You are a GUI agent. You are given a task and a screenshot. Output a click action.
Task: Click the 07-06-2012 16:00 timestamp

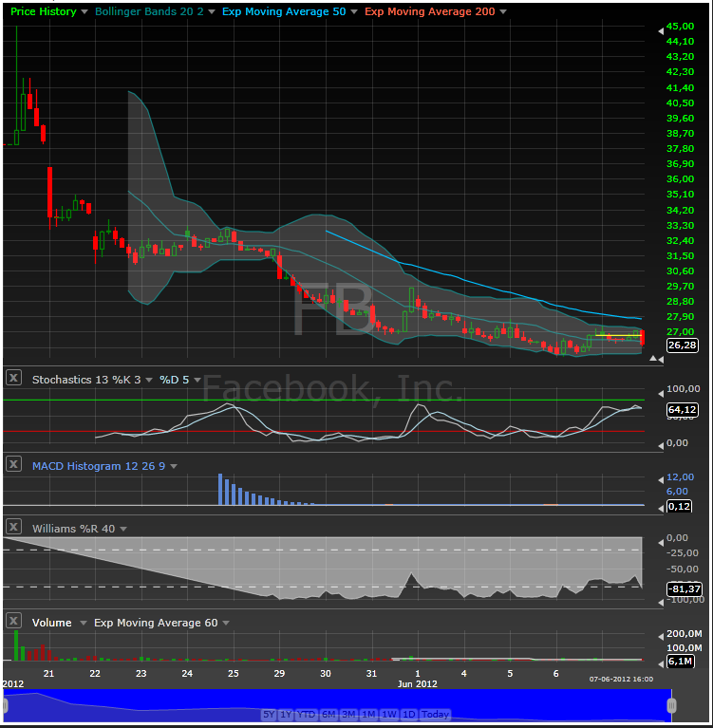coord(621,680)
